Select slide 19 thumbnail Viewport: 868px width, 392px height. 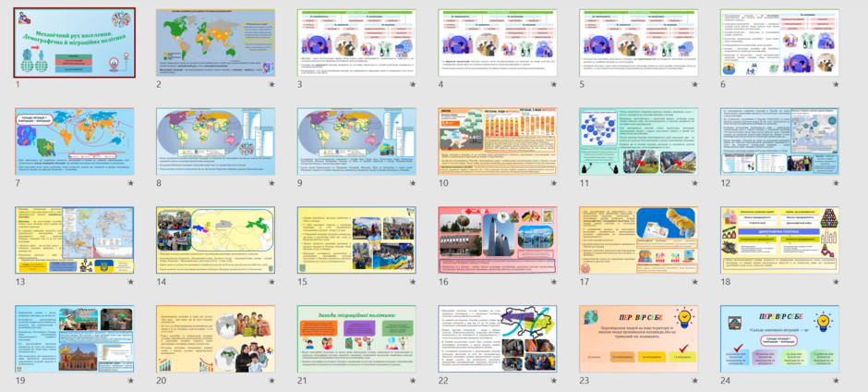pyautogui.click(x=74, y=338)
